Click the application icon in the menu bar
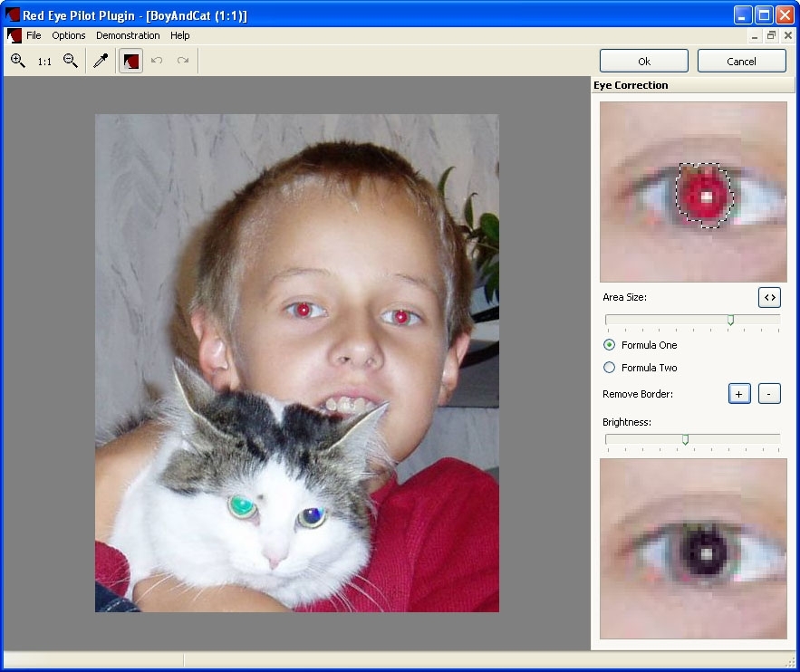The width and height of the screenshot is (800, 672). tap(14, 35)
